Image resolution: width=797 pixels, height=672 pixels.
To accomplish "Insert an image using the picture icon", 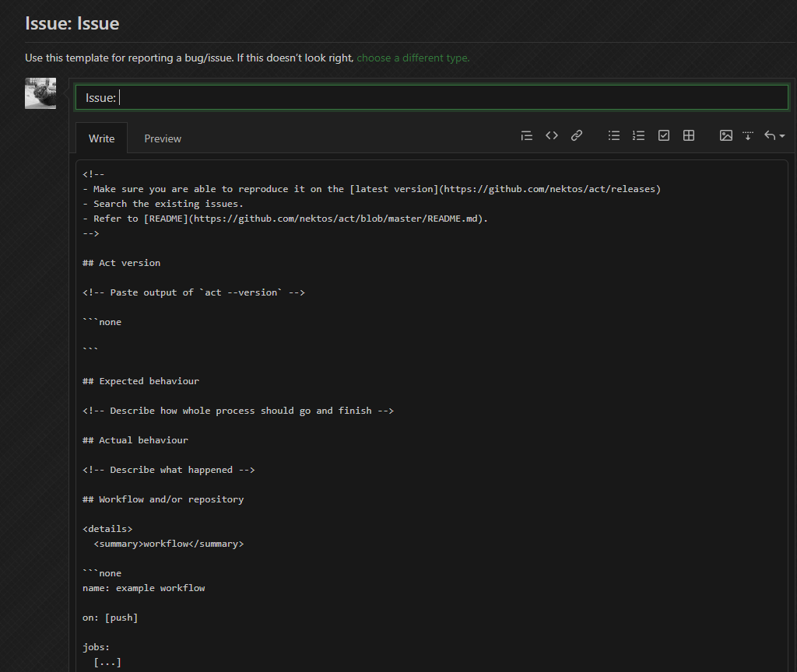I will coord(726,135).
